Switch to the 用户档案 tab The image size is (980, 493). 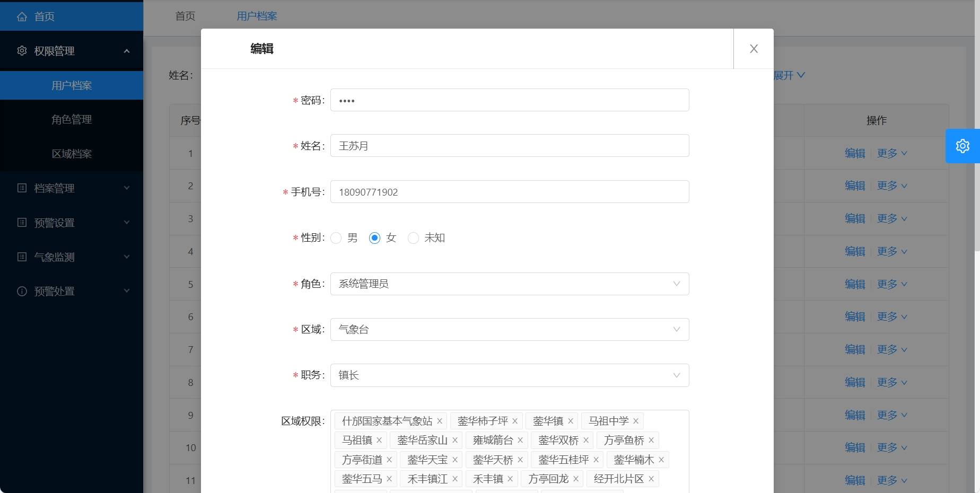(257, 16)
